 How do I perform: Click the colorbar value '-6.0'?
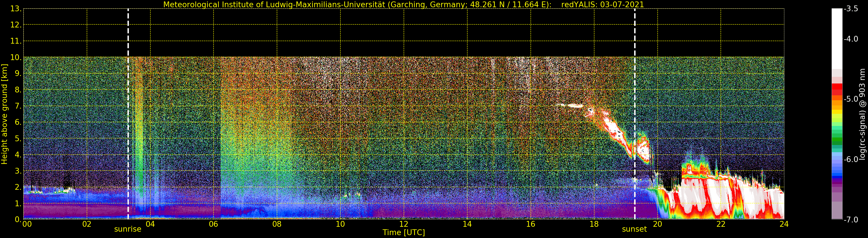pyautogui.click(x=851, y=159)
